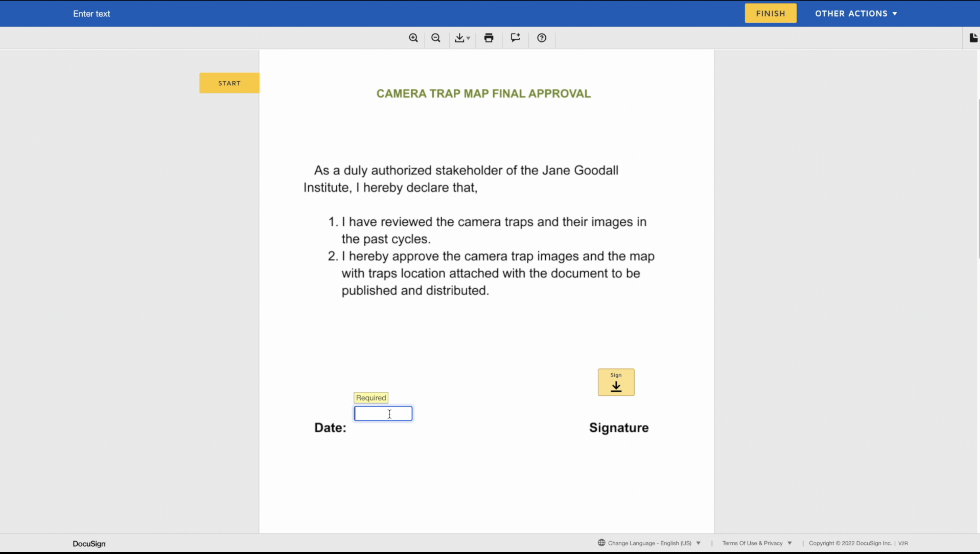Click the globe language icon

(x=601, y=543)
